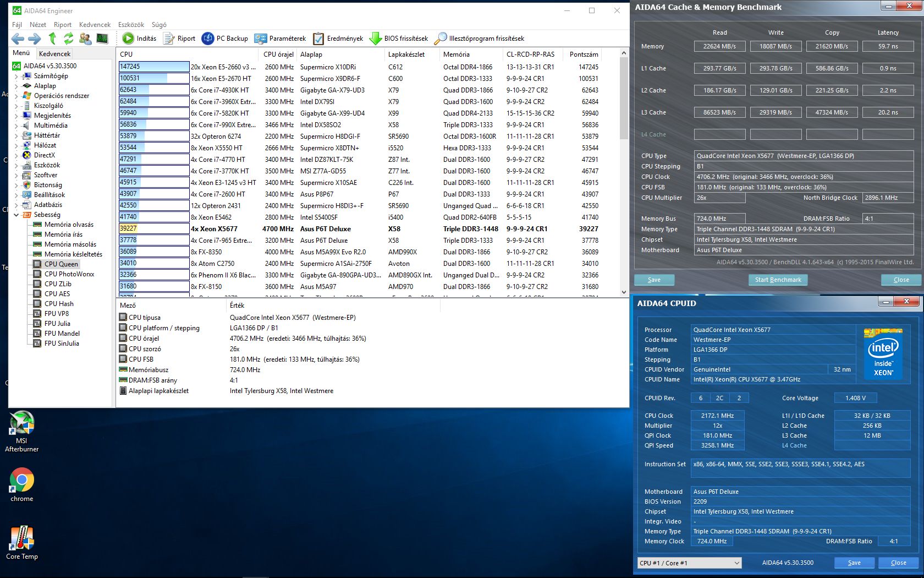The image size is (924, 578).
Task: Click the green up arrow icon
Action: click(52, 39)
